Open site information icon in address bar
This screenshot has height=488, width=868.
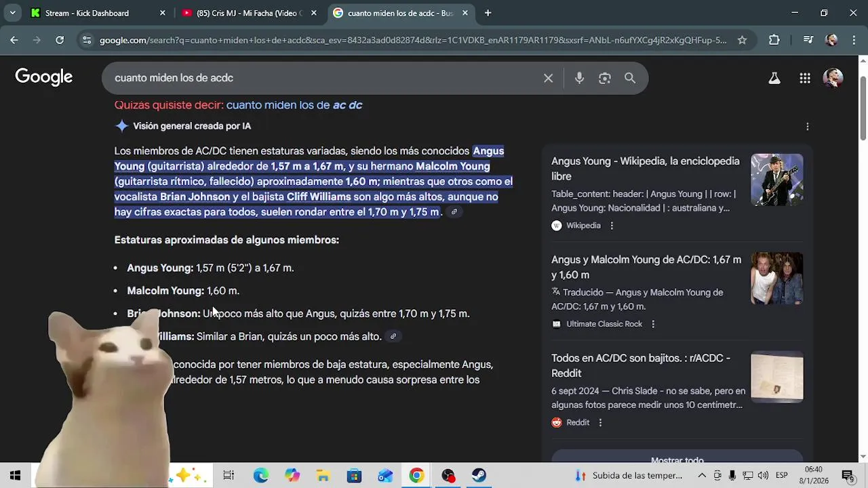[x=86, y=40]
